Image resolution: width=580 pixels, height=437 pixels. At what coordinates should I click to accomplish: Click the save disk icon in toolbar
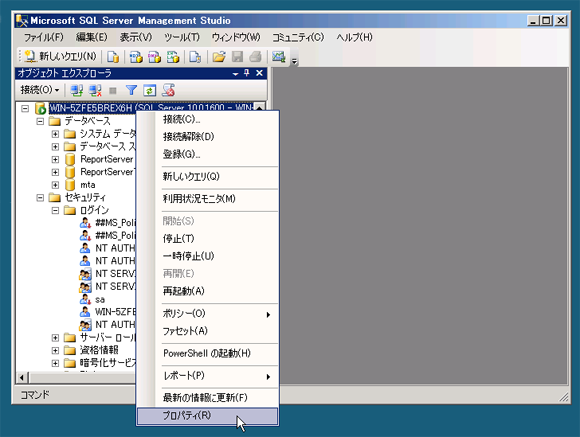point(237,57)
